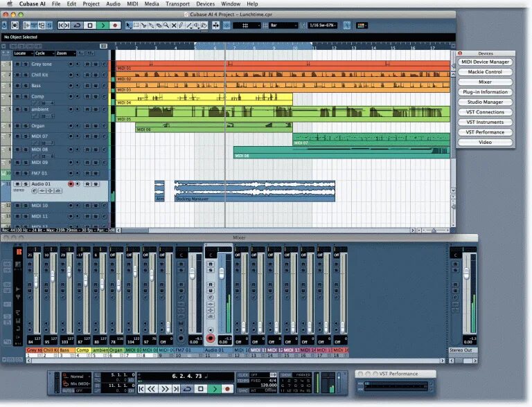Toggle transport panel Cycle button

[x=187, y=389]
